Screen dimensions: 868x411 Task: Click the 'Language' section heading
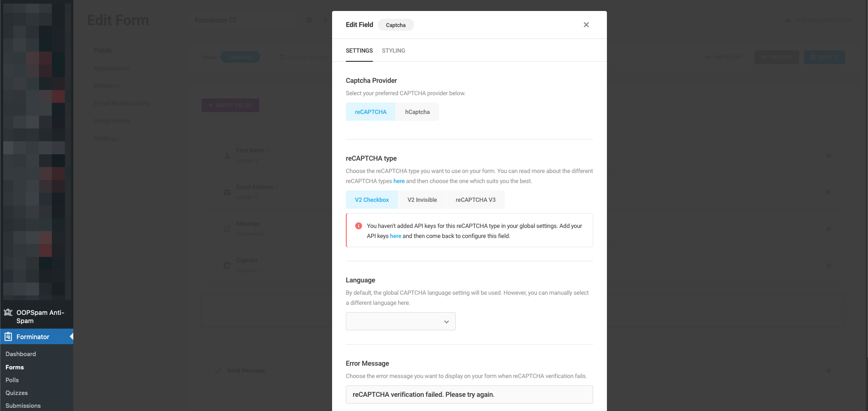coord(360,280)
